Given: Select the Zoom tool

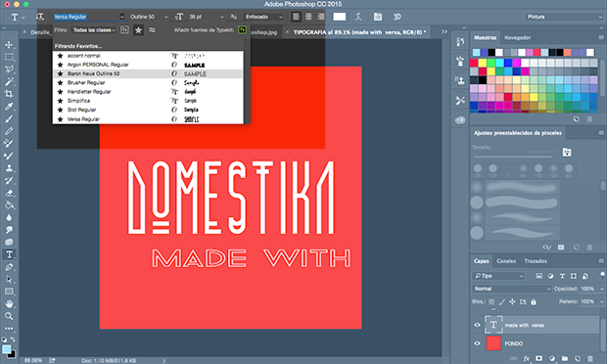Looking at the screenshot, I should pyautogui.click(x=9, y=316).
